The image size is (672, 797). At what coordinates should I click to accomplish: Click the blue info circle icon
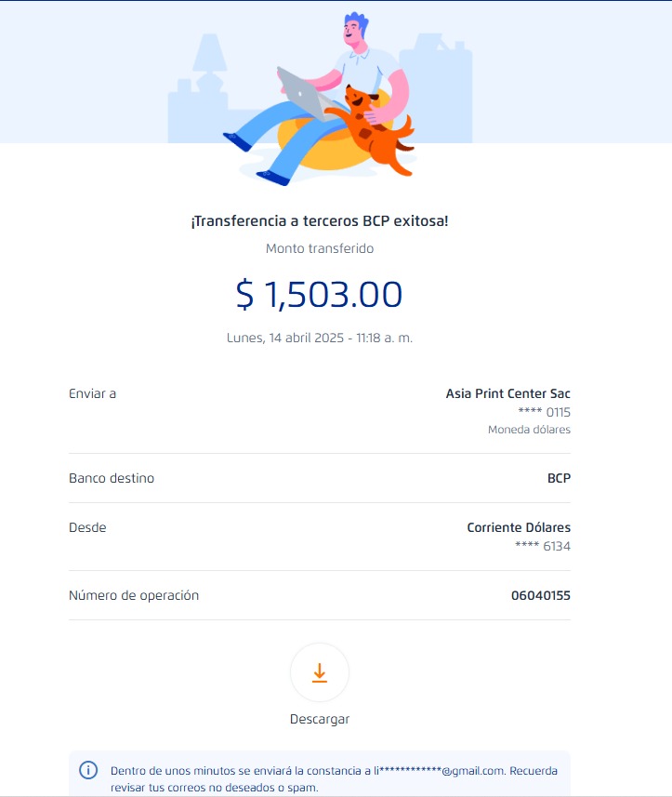pos(88,770)
